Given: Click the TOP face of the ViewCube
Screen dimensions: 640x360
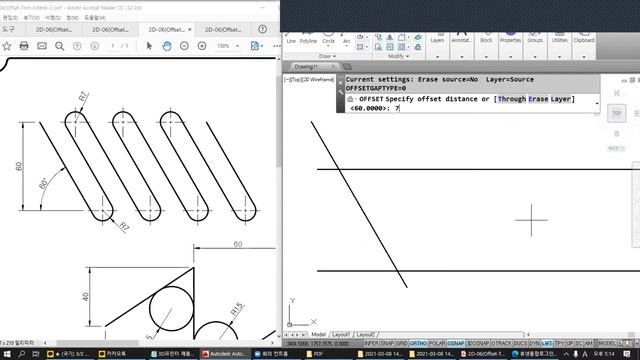Looking at the screenshot, I should [x=616, y=113].
